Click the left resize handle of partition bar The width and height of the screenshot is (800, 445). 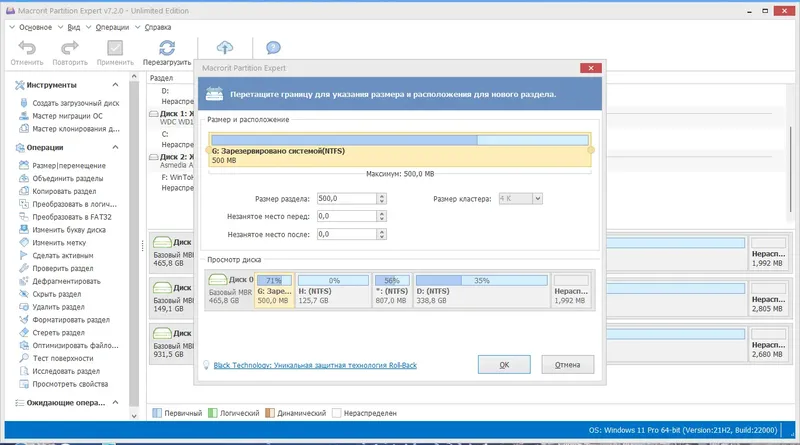[208, 150]
